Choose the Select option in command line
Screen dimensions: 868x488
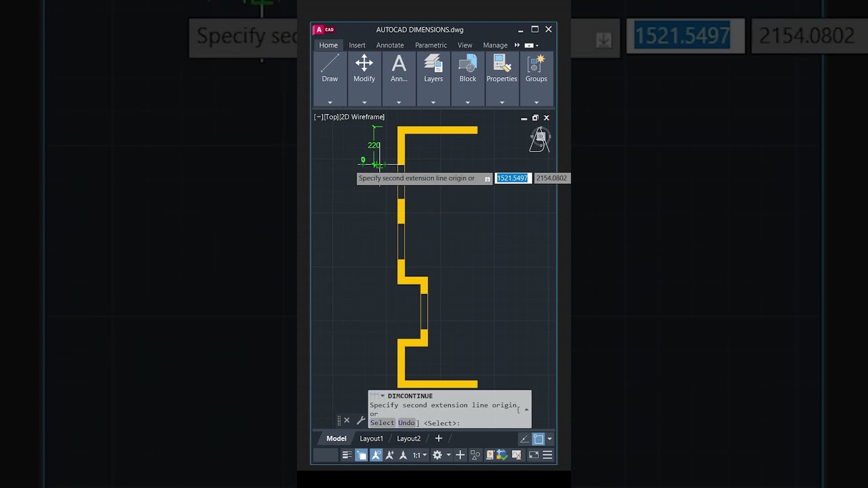[x=382, y=423]
